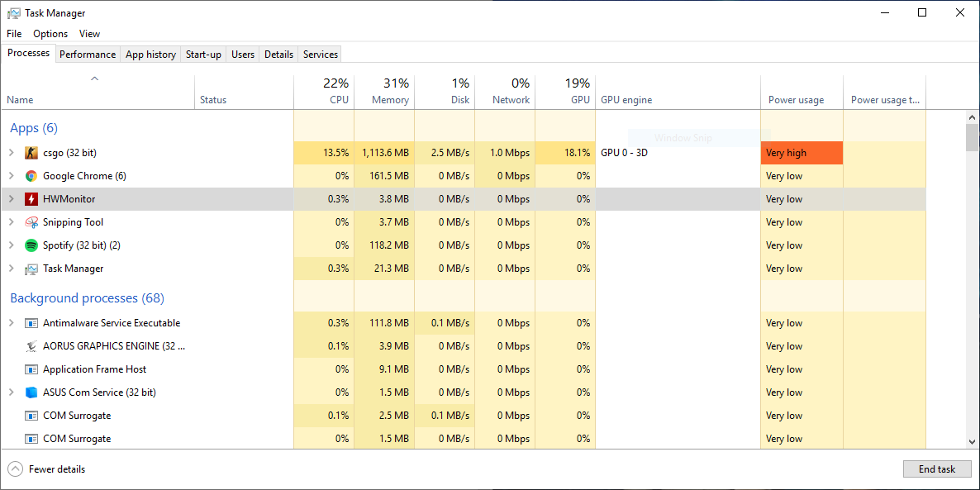Click the 1.0 Mbps network value

point(510,153)
